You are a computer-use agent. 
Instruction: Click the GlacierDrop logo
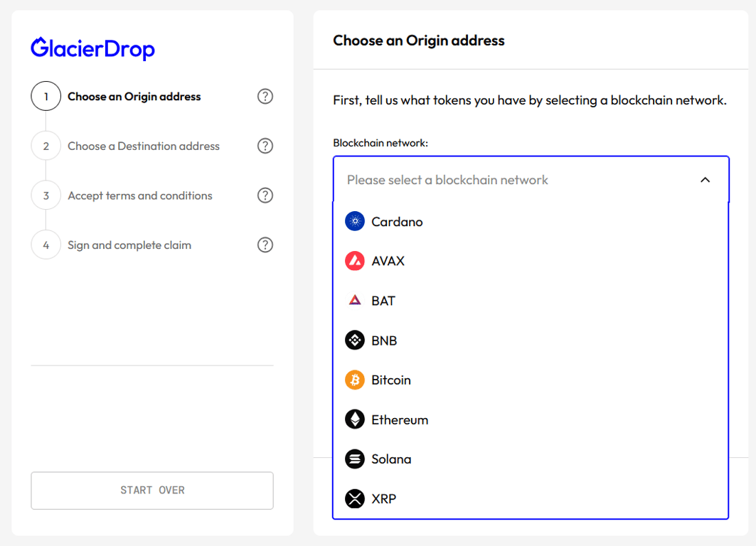pos(92,48)
